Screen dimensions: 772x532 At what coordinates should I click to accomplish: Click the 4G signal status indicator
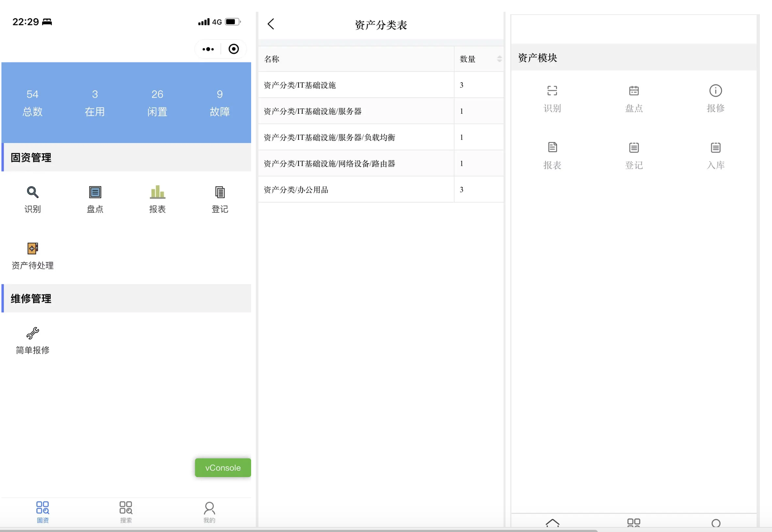point(210,22)
